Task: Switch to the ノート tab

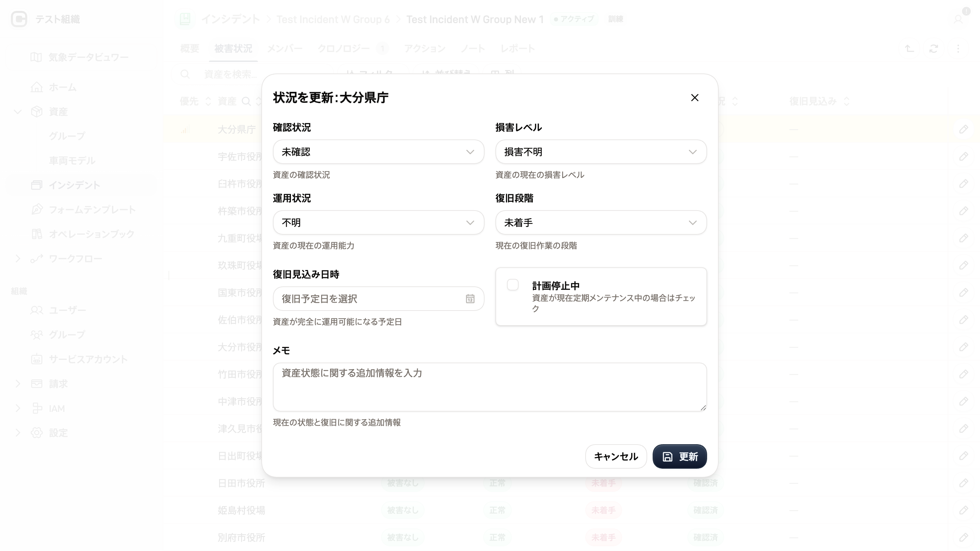Action: point(473,49)
